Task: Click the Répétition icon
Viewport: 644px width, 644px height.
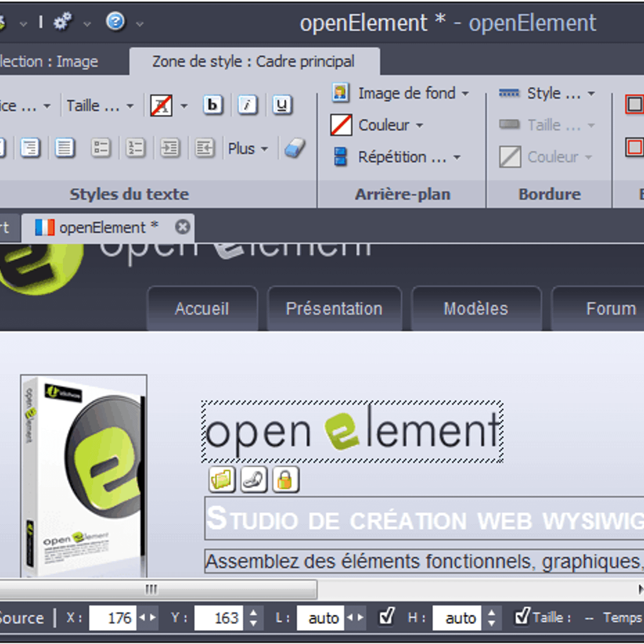Action: tap(341, 157)
